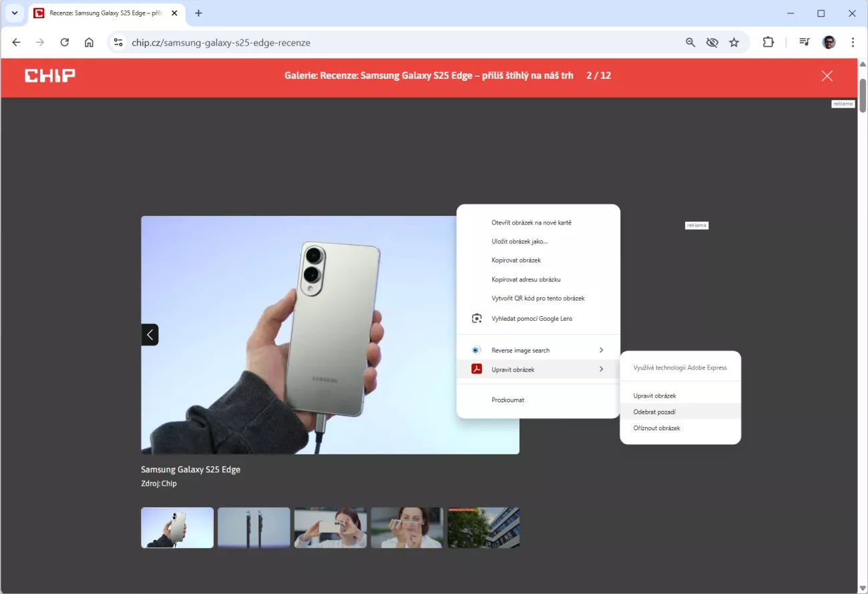Open the woman holding phone thumbnail

[x=331, y=528]
